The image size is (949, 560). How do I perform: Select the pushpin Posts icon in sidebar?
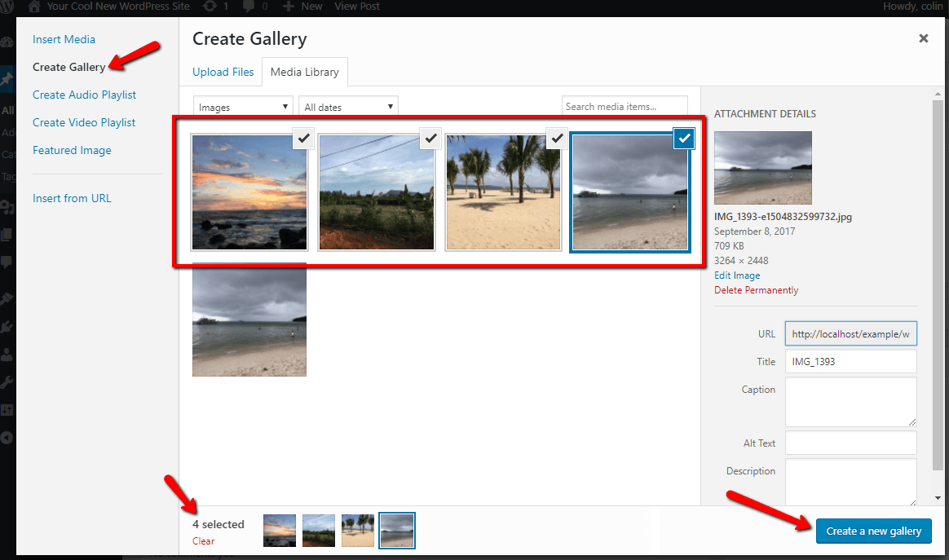point(9,78)
